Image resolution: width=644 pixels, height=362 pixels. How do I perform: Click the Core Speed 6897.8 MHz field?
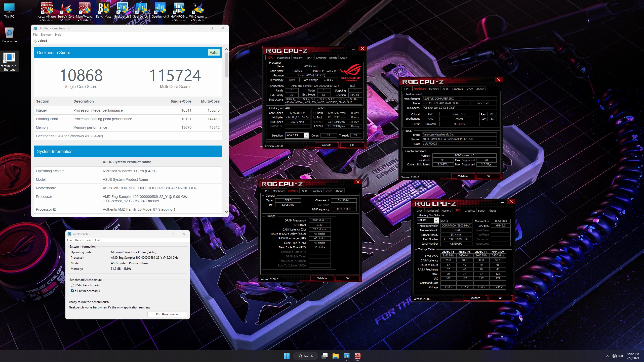coord(297,113)
